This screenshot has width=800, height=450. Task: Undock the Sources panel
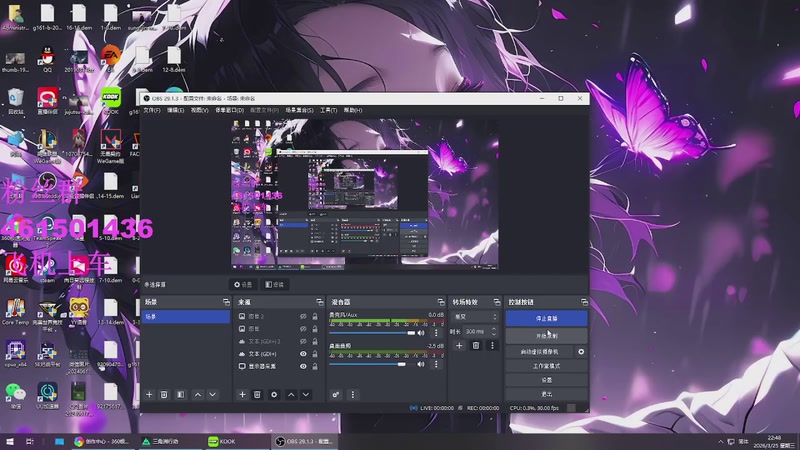[319, 302]
